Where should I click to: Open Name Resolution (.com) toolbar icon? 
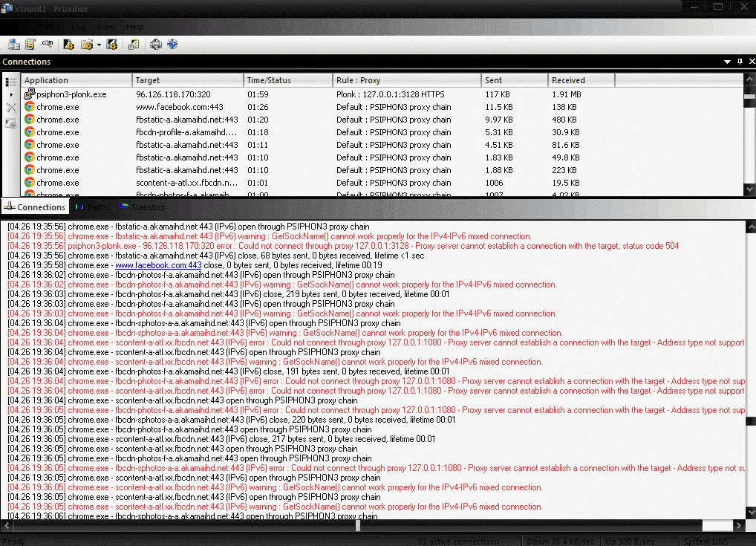tap(47, 45)
